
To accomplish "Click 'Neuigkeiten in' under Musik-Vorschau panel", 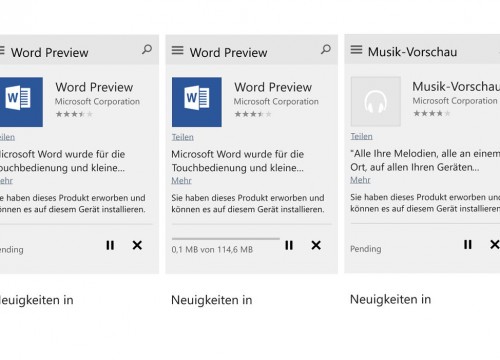I will (x=390, y=300).
